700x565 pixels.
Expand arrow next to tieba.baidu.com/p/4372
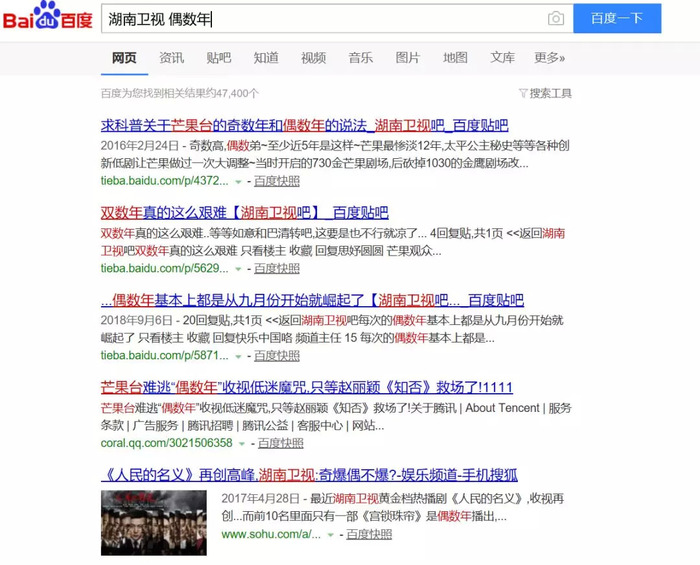(x=238, y=182)
